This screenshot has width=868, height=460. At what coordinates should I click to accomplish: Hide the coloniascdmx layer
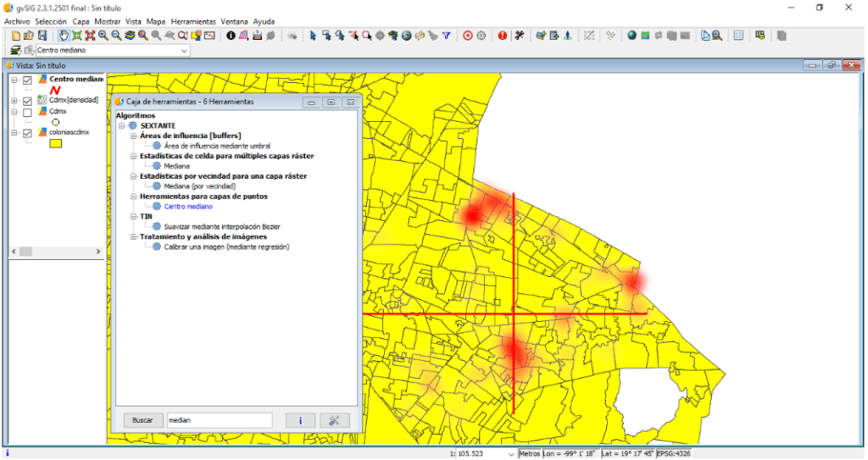click(28, 133)
